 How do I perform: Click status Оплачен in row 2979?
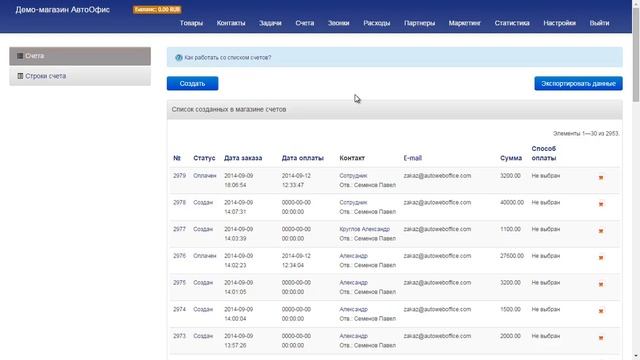(x=204, y=176)
